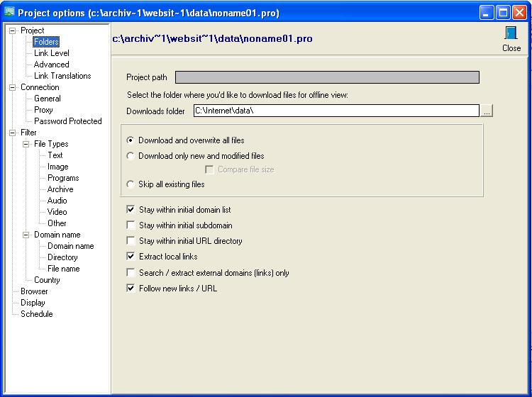Toggle Stay within initial domain list
Viewport: 532px width, 397px height.
pos(131,210)
